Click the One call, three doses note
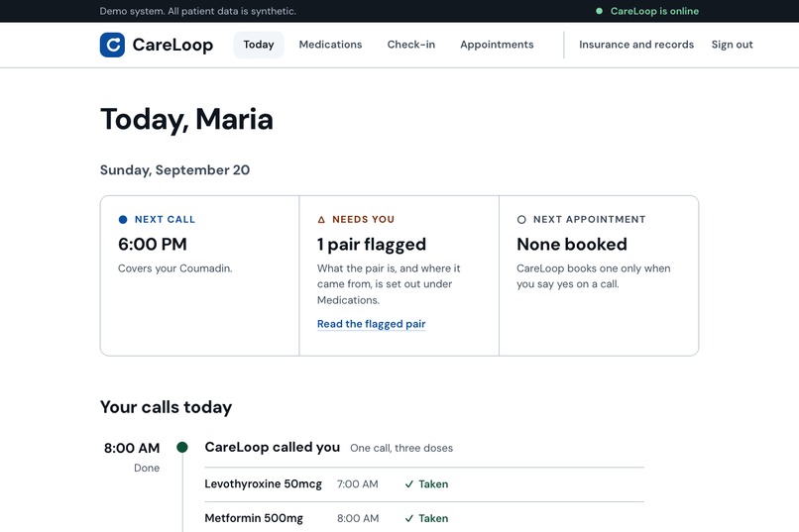 pyautogui.click(x=401, y=448)
